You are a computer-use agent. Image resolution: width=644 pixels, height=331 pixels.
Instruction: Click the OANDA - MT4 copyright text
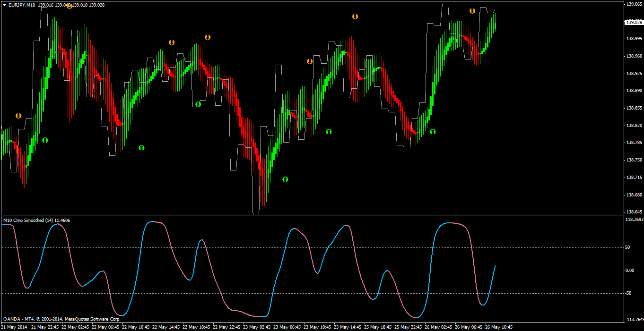coord(61,319)
